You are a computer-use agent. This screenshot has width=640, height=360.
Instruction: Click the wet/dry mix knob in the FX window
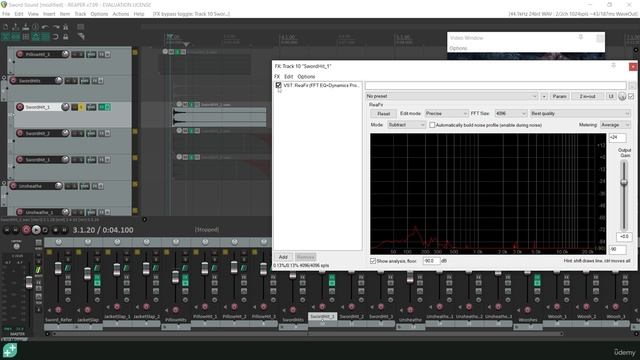click(622, 96)
